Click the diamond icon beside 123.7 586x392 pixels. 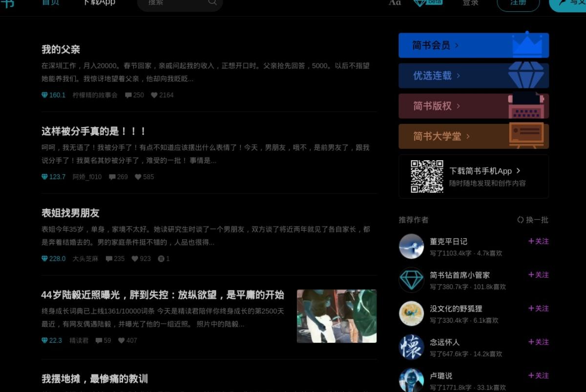(x=44, y=177)
